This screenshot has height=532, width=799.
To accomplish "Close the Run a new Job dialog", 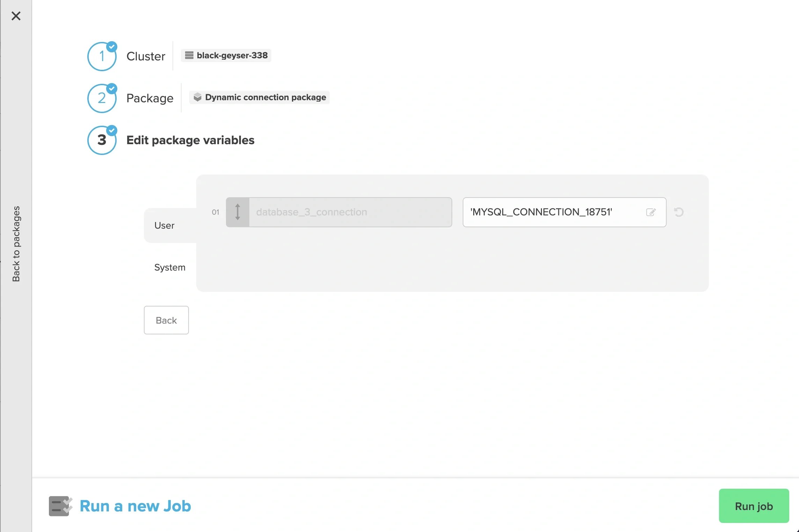I will [x=16, y=16].
